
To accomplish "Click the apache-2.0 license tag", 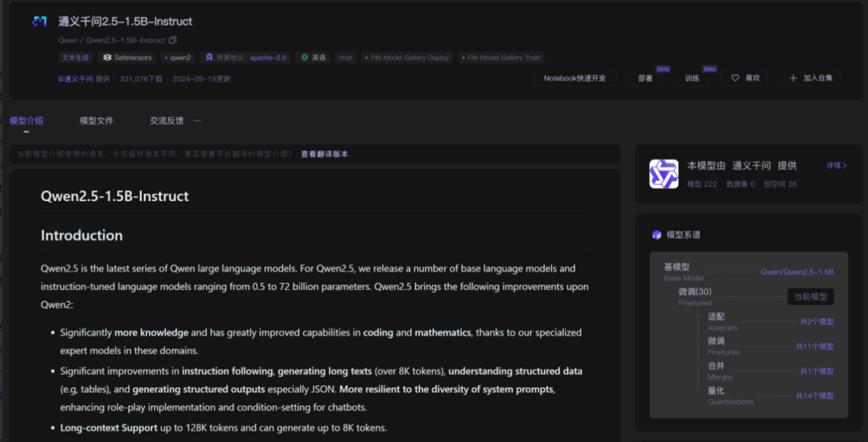I will click(245, 57).
